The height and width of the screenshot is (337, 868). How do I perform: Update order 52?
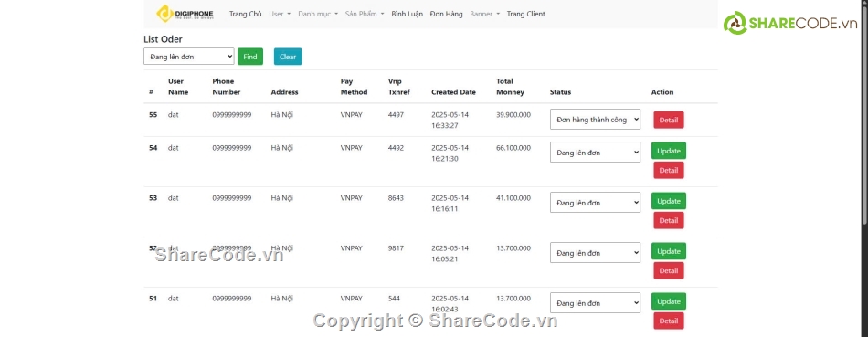pyautogui.click(x=669, y=251)
